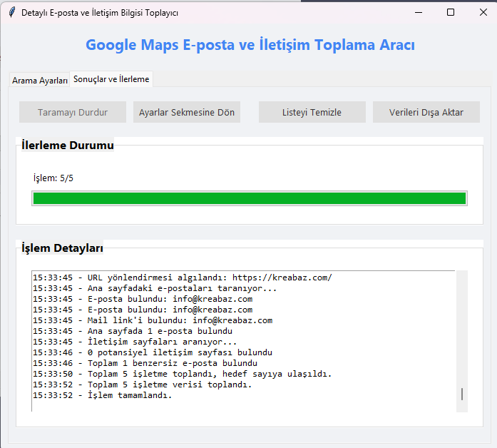Close the Bilgisi Toplayıcı window

[x=483, y=13]
